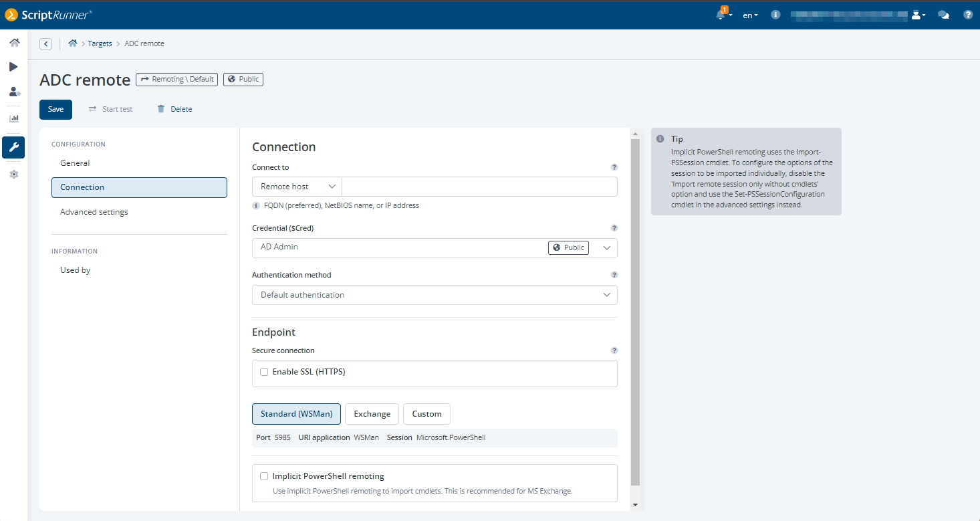Enable Implicit PowerShell remoting checkbox

point(264,476)
